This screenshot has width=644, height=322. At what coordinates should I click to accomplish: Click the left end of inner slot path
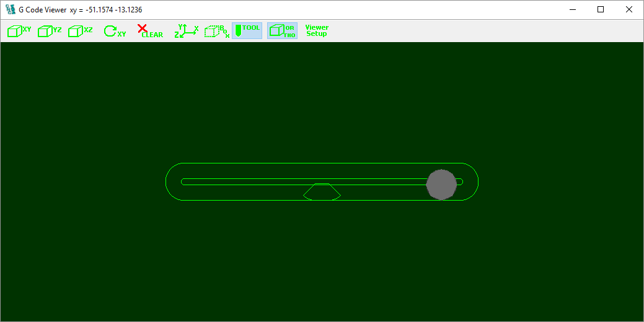[183, 181]
